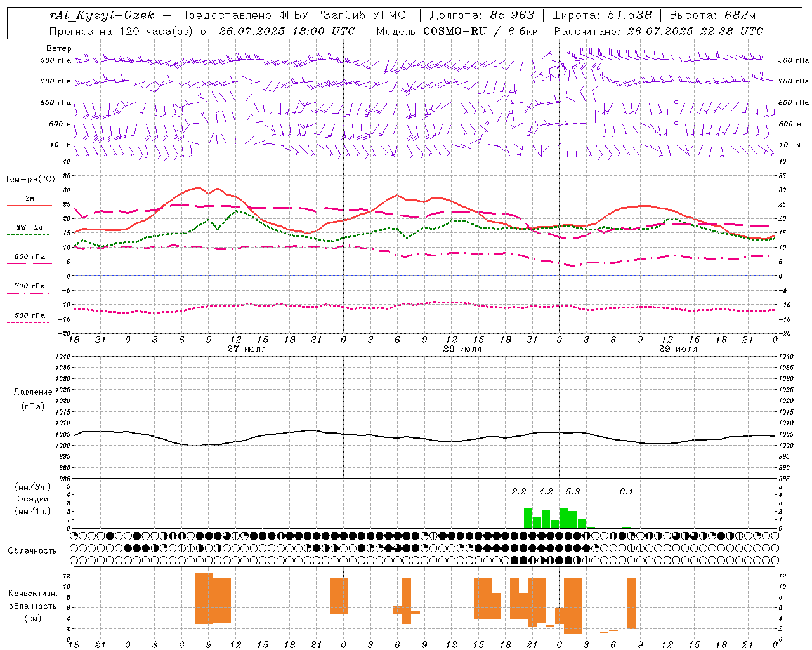Click the date label 29 июля
The height and width of the screenshot is (650, 812).
(678, 349)
